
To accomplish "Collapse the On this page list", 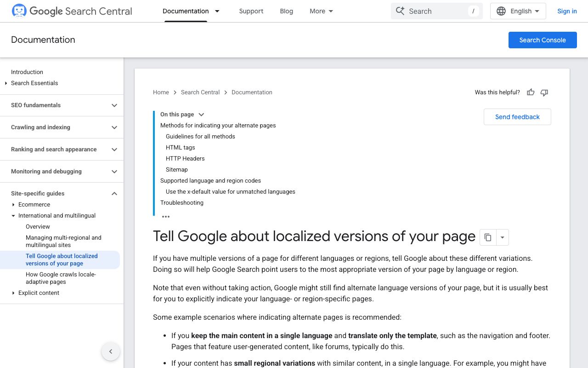I will point(201,115).
